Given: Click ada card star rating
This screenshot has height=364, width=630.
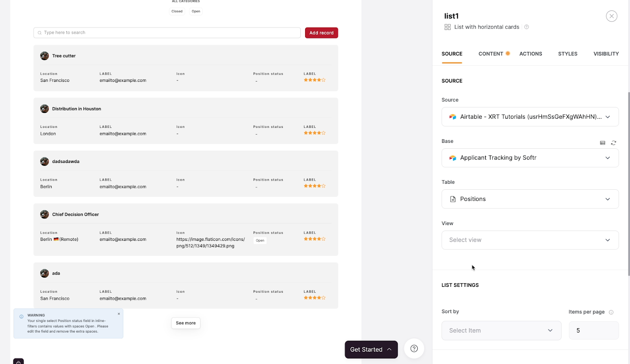Looking at the screenshot, I should [315, 298].
